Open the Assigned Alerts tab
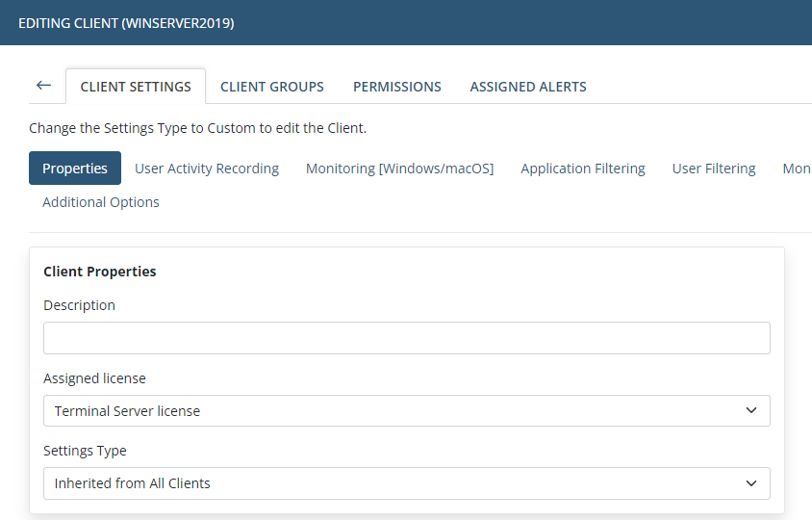The height and width of the screenshot is (520, 812). coord(528,87)
